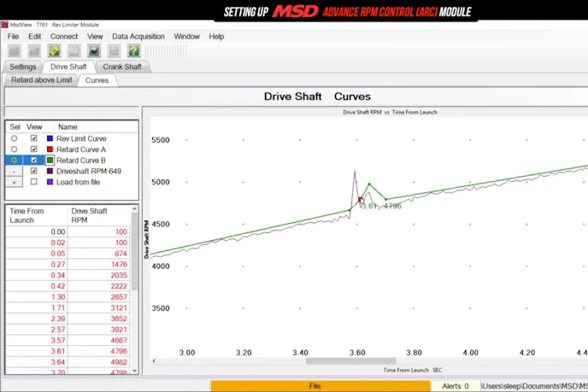Enable the Load from file view checkbox
Image resolution: width=588 pixels, height=392 pixels.
click(x=34, y=182)
